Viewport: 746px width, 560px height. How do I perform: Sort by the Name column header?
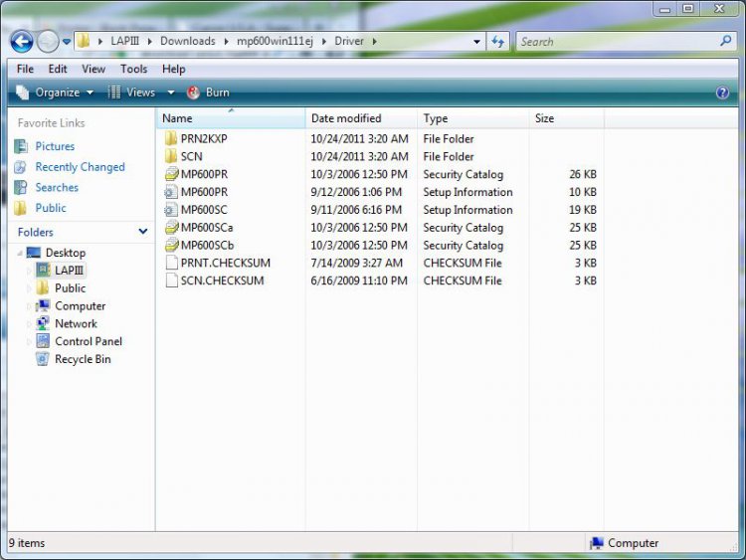(231, 118)
